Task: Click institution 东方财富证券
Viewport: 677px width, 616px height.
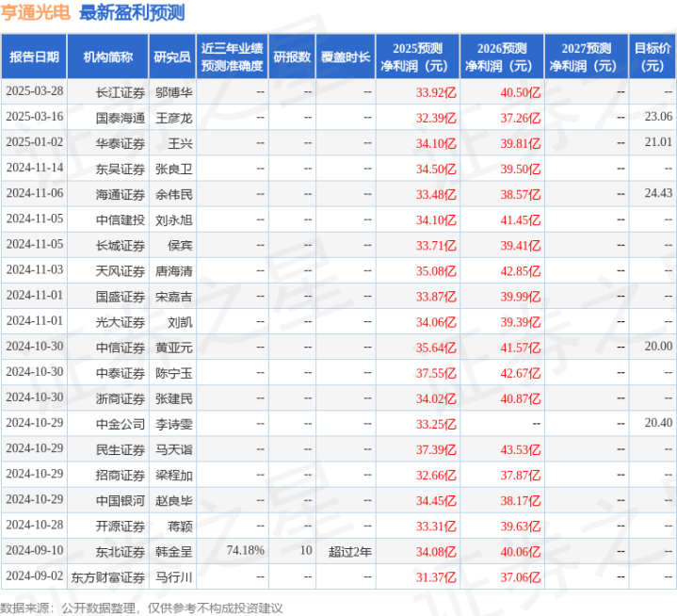Action: (108, 577)
